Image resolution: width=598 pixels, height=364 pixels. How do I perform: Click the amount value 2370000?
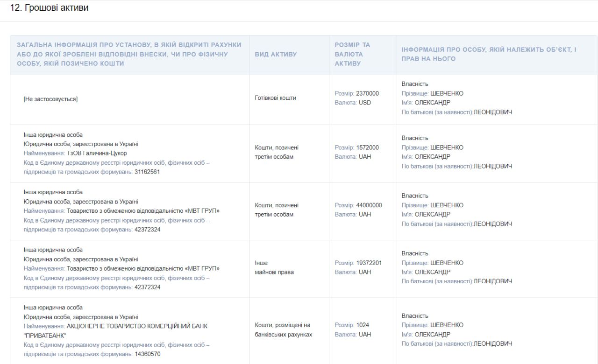[367, 93]
